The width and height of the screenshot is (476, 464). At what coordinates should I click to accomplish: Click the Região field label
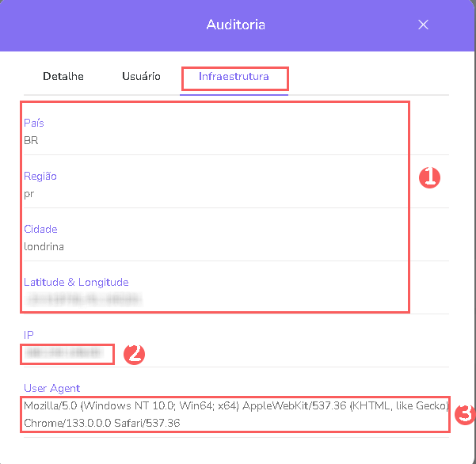click(40, 177)
